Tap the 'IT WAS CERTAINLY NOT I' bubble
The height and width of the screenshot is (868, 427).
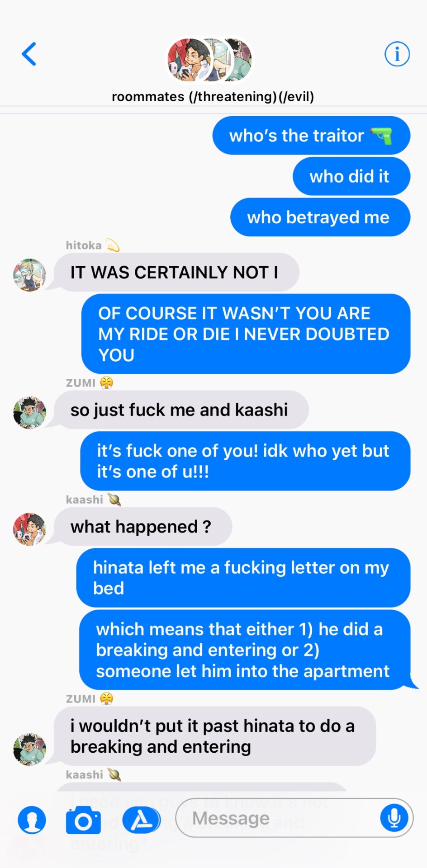[176, 272]
